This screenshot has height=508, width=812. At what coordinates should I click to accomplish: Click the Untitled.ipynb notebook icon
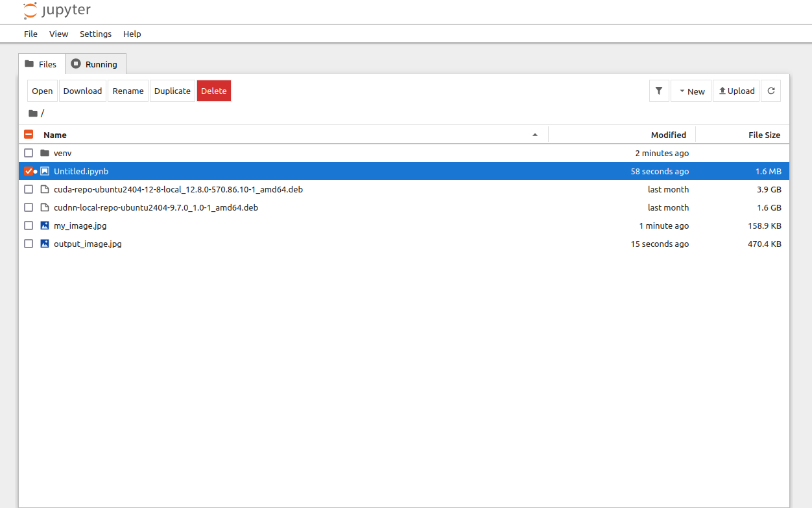click(x=45, y=171)
